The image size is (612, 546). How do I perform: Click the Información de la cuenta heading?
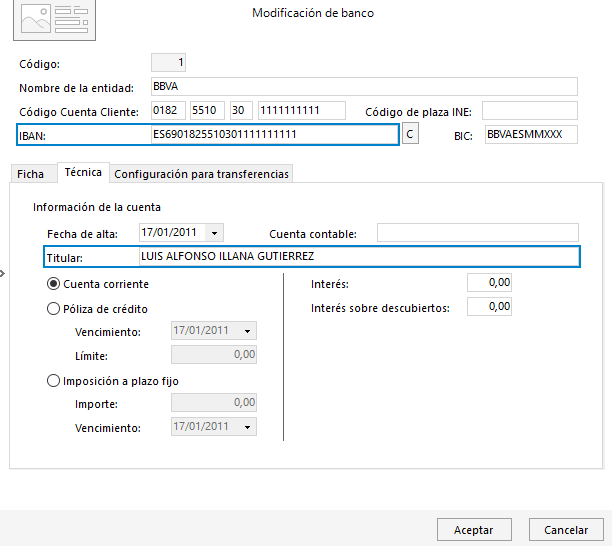pos(97,207)
